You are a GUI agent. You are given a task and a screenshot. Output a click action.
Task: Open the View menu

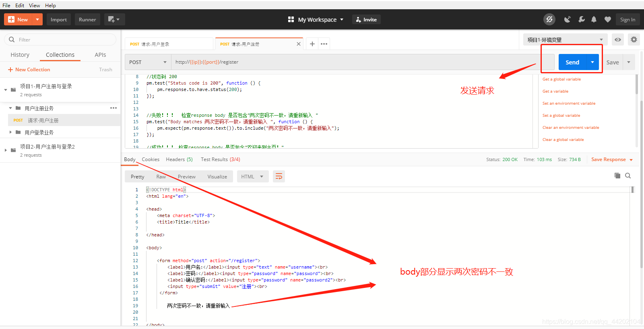[x=34, y=5]
